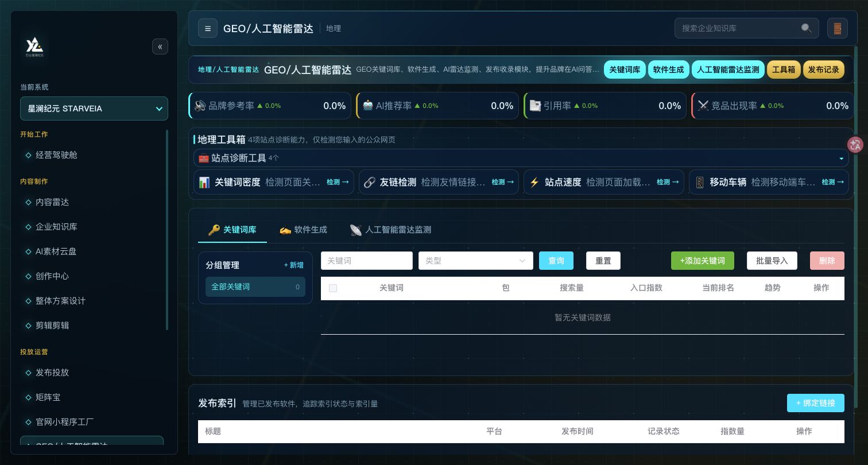
Task: Click the 软件生成 header pill button
Action: pos(668,69)
